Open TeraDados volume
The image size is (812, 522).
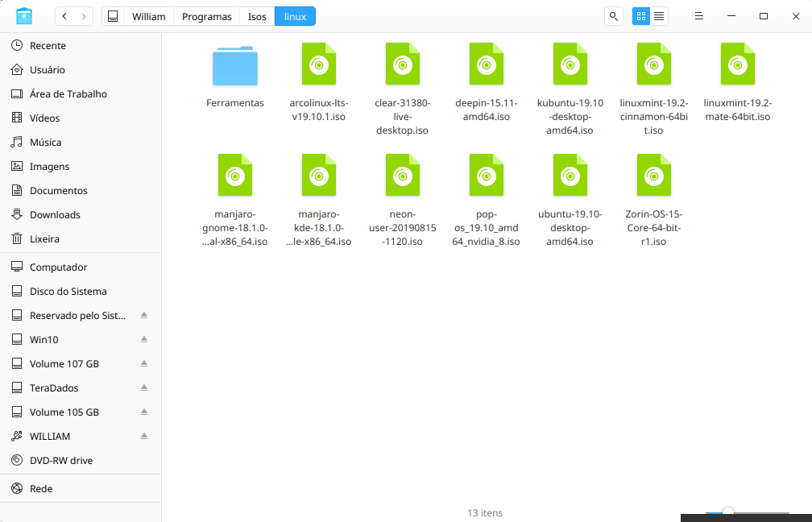pos(81,388)
